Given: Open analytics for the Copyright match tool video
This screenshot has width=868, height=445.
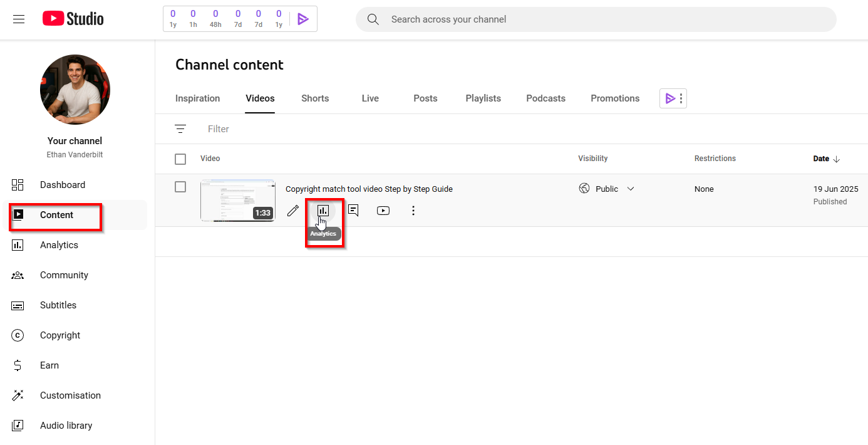Looking at the screenshot, I should pos(323,211).
